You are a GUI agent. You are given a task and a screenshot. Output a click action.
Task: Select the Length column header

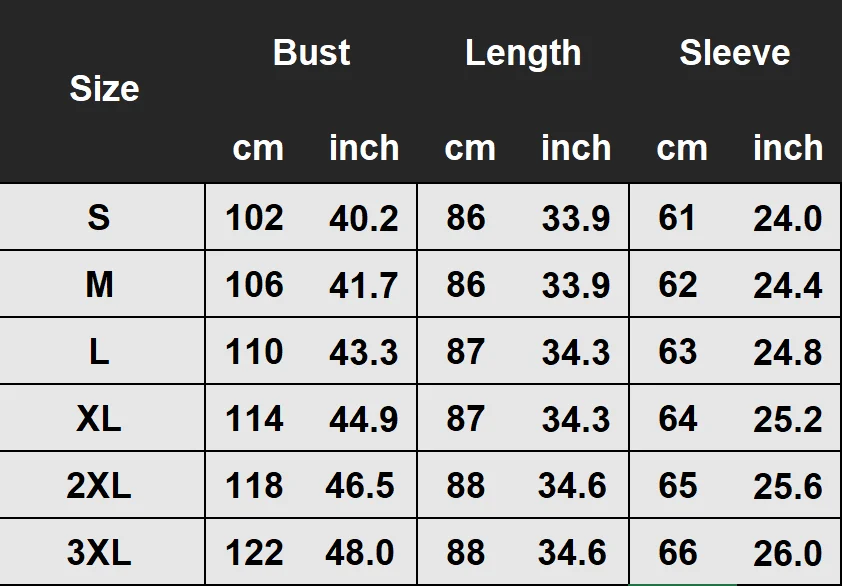coord(523,53)
